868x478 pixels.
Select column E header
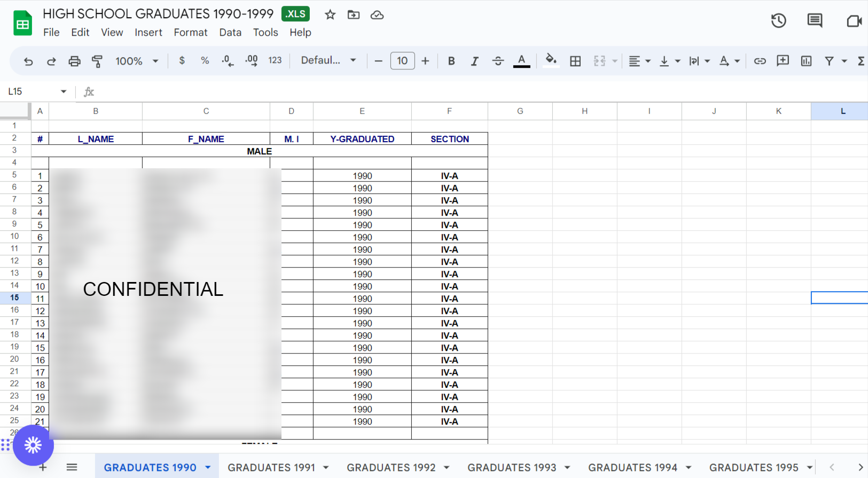click(362, 111)
